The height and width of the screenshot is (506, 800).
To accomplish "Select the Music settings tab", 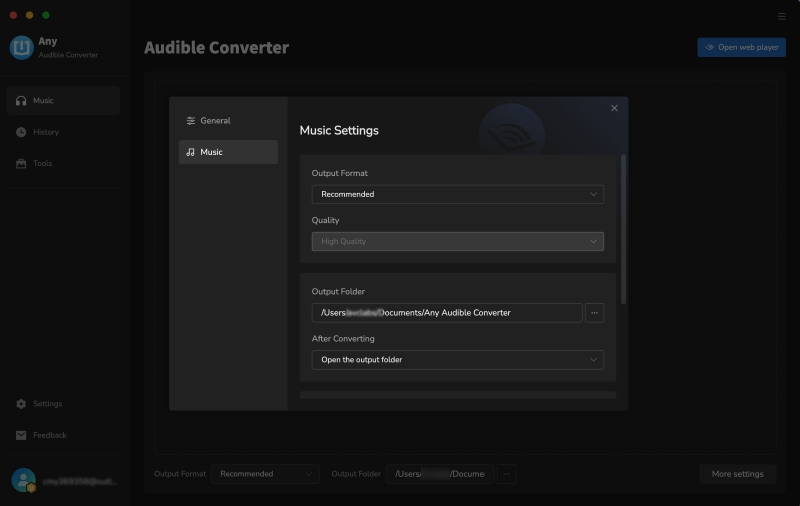I will pos(228,152).
